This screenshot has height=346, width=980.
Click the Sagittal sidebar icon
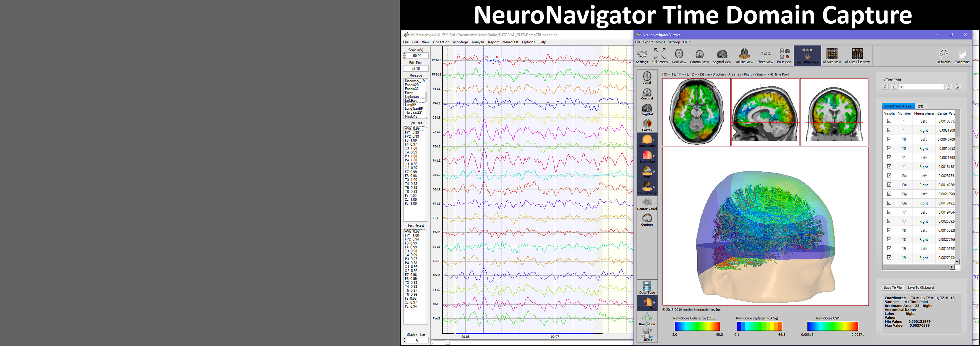(x=647, y=109)
